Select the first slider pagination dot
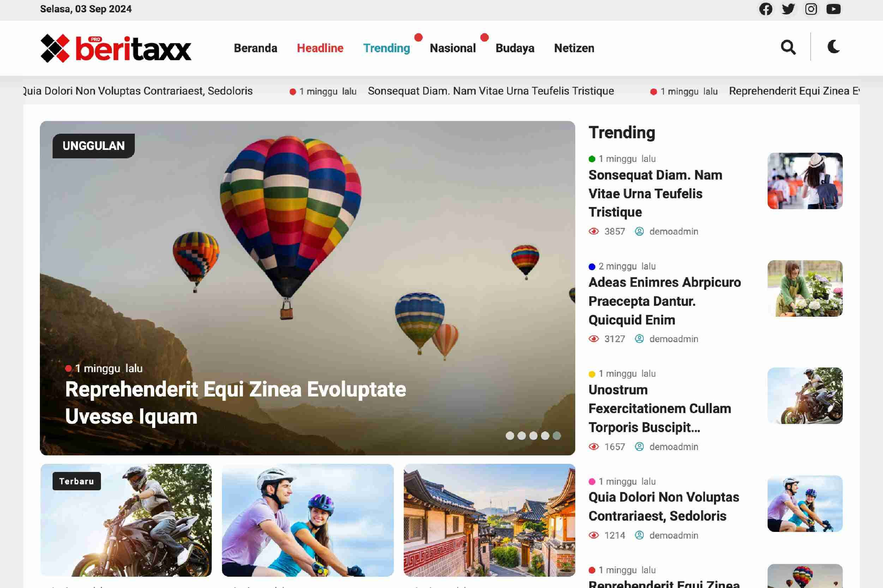Screen dimensions: 883x588 (510, 436)
